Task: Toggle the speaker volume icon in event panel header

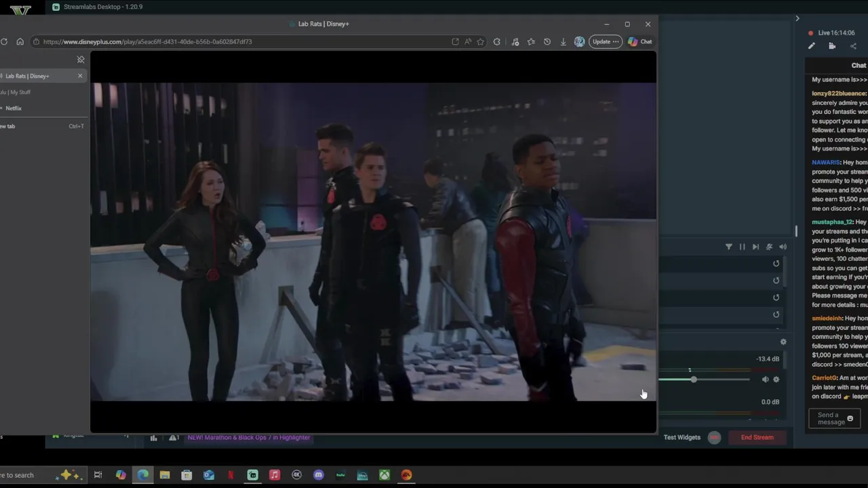Action: coord(783,247)
